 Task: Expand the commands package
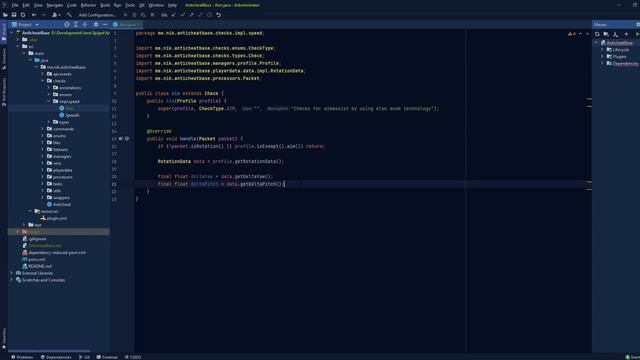point(42,129)
